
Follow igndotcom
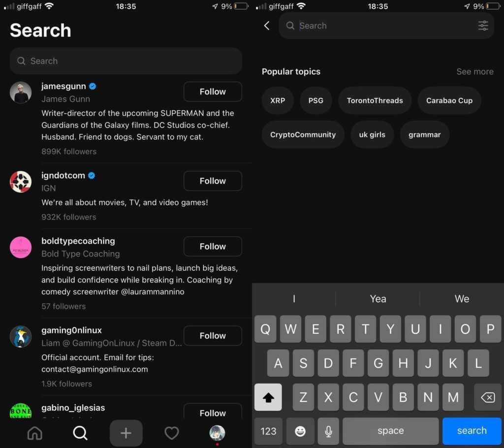pyautogui.click(x=213, y=181)
